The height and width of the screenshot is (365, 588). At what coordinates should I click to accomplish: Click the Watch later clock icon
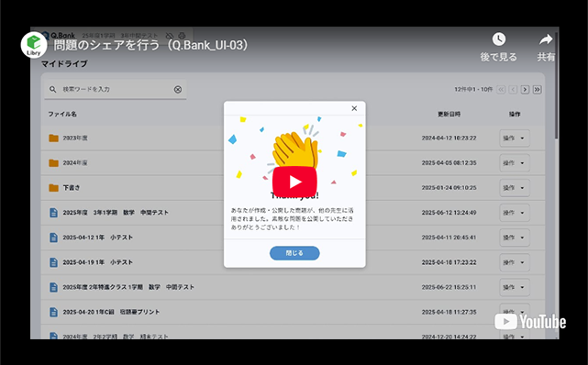coord(499,39)
